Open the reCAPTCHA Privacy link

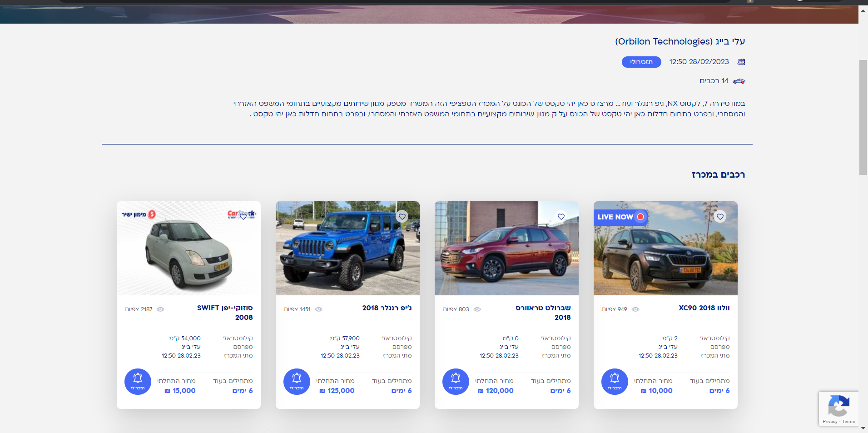[830, 422]
